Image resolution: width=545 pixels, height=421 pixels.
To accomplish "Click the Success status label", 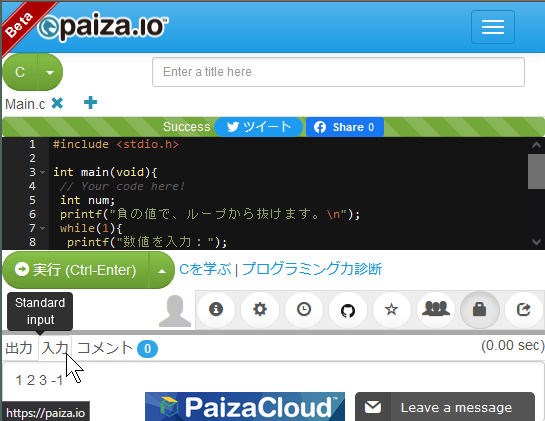I will (x=187, y=127).
